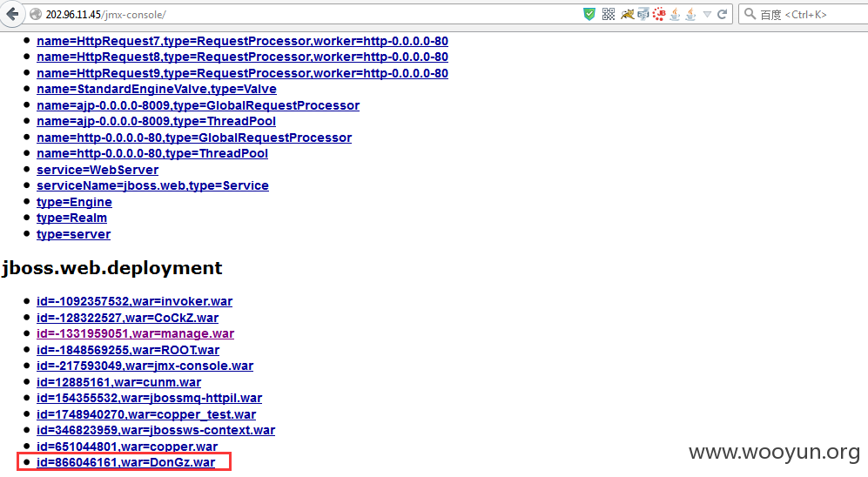This screenshot has height=477, width=868.
Task: Click the jboss.web.deployment heading text
Action: [x=111, y=268]
